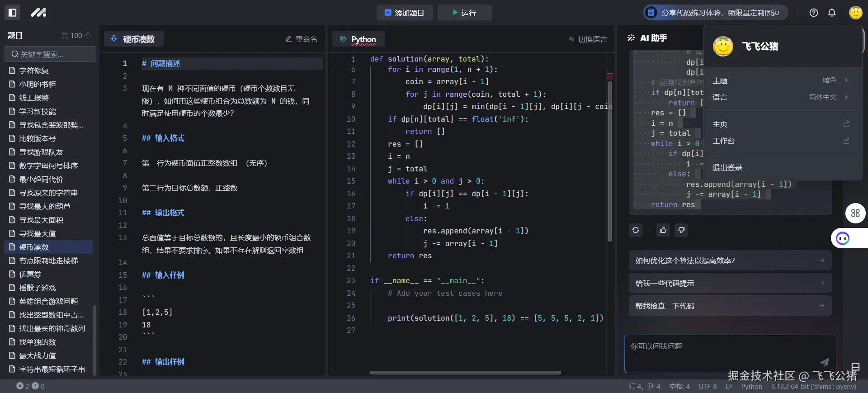Click the arrow on 帮我检查一下代码 suggestion
The height and width of the screenshot is (393, 868).
821,306
